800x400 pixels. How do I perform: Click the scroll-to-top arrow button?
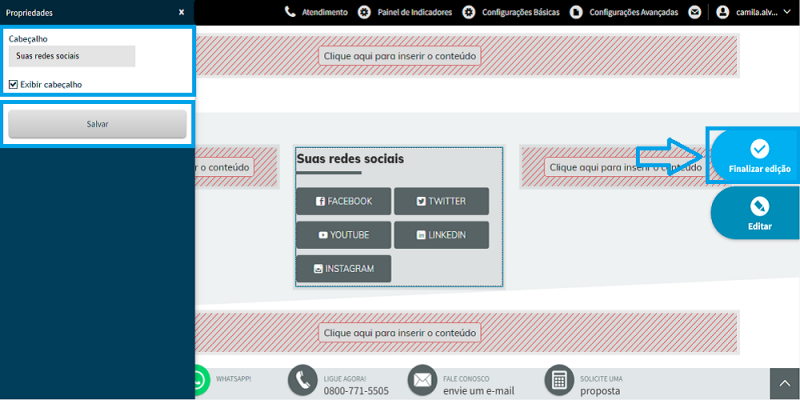785,384
